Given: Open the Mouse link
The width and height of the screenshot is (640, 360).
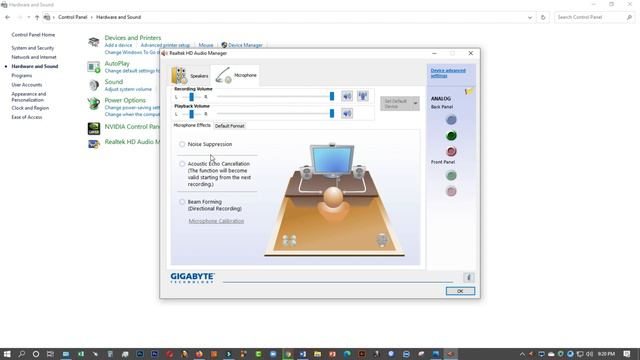Looking at the screenshot, I should pos(206,45).
